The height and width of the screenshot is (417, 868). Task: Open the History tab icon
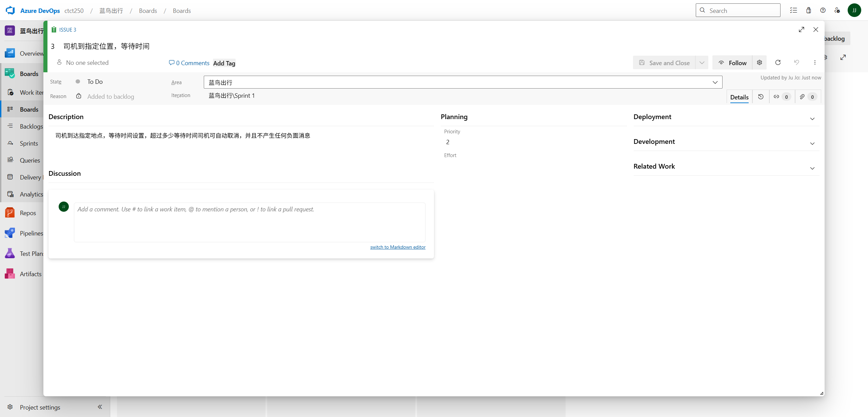761,97
